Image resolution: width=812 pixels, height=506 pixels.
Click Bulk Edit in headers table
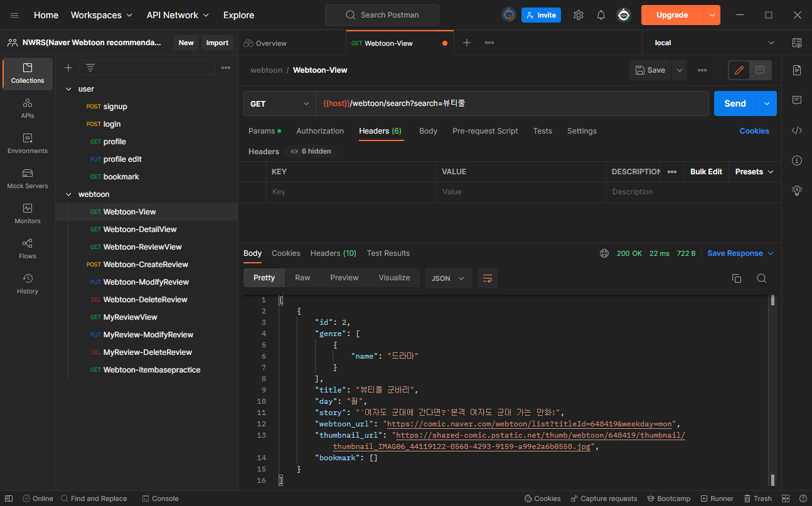tap(706, 172)
